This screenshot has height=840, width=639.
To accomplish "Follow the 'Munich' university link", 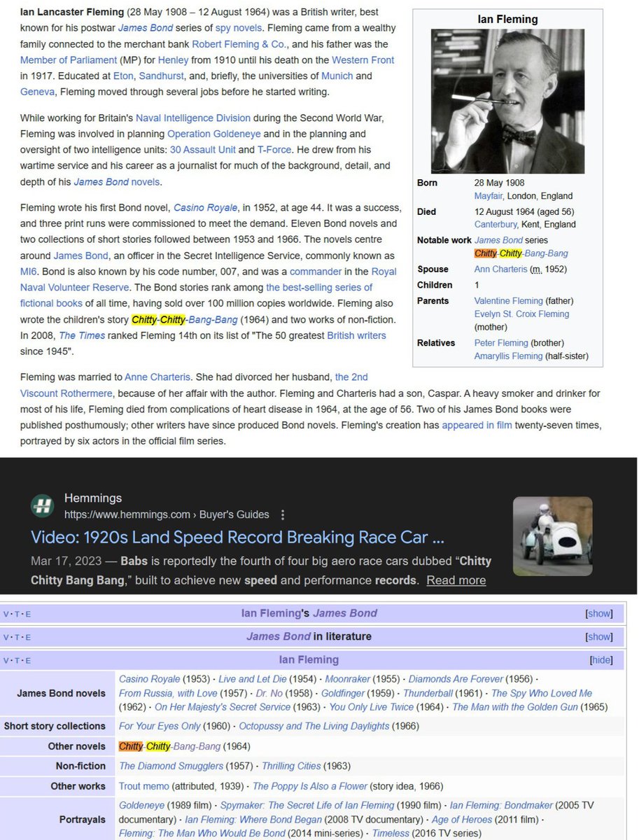I will click(x=337, y=76).
